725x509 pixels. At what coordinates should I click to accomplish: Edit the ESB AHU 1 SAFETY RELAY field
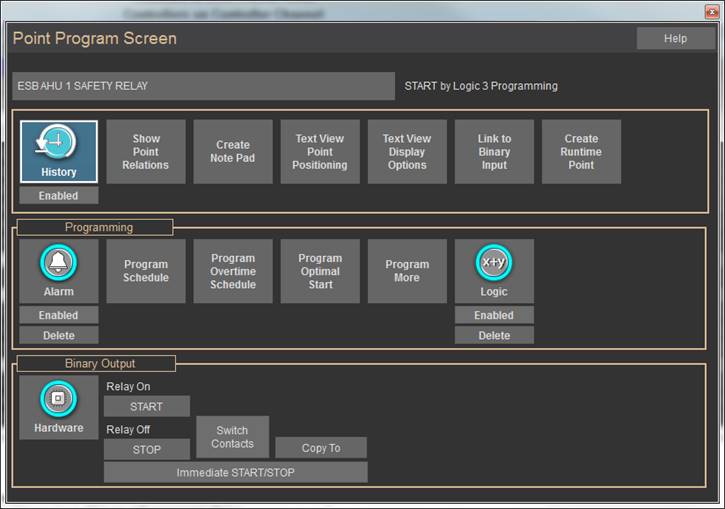pos(203,86)
